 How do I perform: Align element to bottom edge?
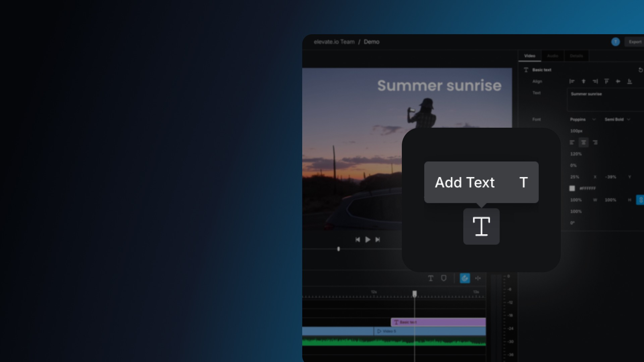pyautogui.click(x=630, y=81)
